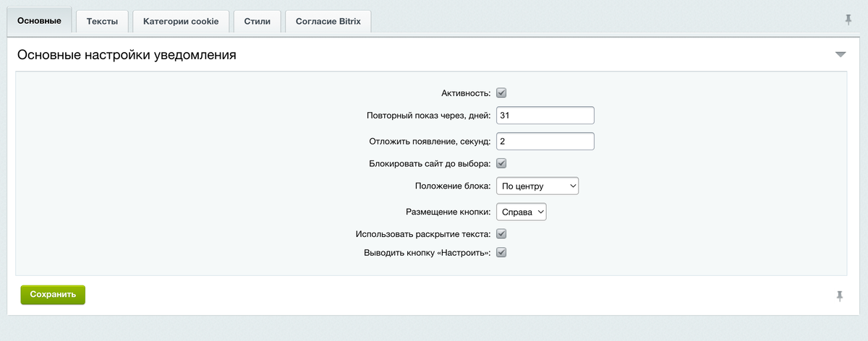
Task: Click the green Сохранить button
Action: pos(53,295)
